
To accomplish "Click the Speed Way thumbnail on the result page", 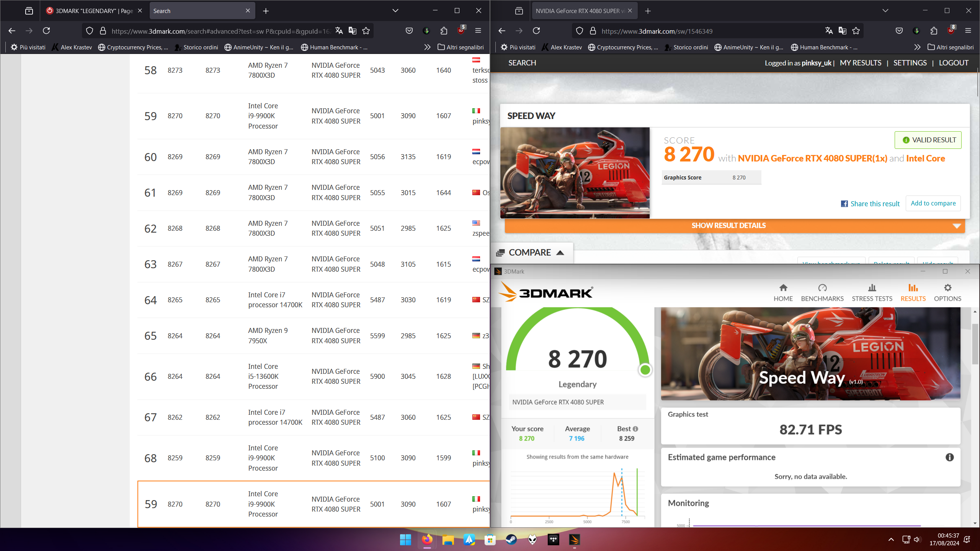I will pyautogui.click(x=575, y=173).
